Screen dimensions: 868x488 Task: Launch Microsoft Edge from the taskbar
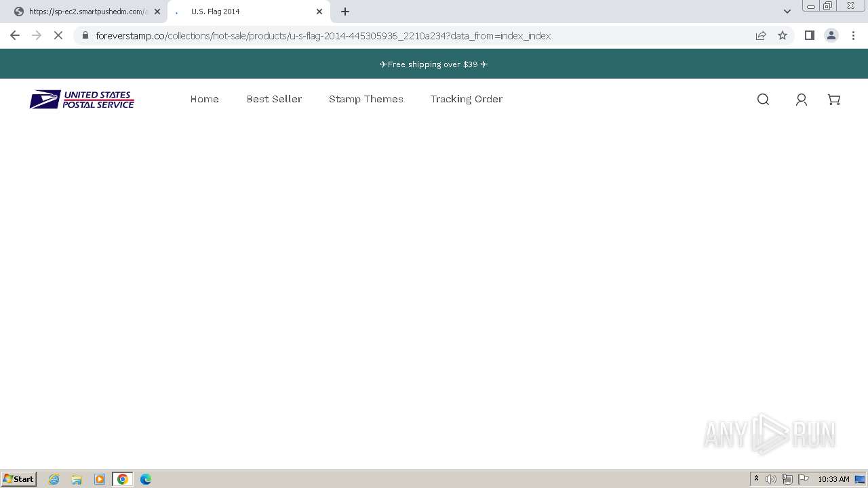pyautogui.click(x=146, y=479)
